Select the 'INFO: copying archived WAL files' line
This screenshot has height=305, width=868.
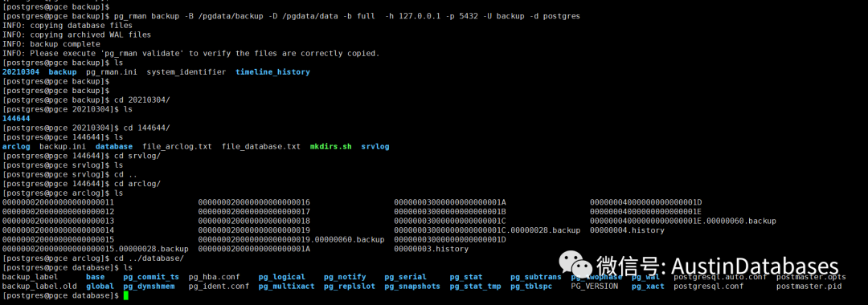point(76,35)
